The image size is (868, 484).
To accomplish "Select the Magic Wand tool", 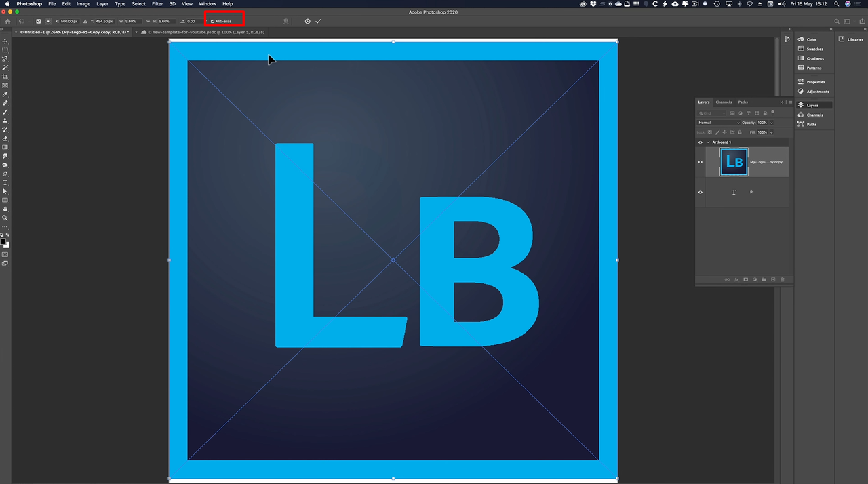I will (x=5, y=68).
